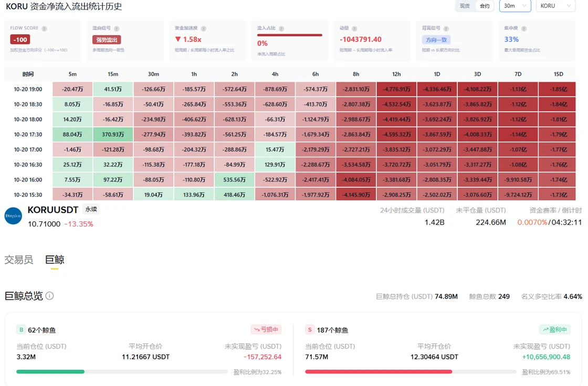
Task: Click the 5m column header
Action: click(x=72, y=74)
